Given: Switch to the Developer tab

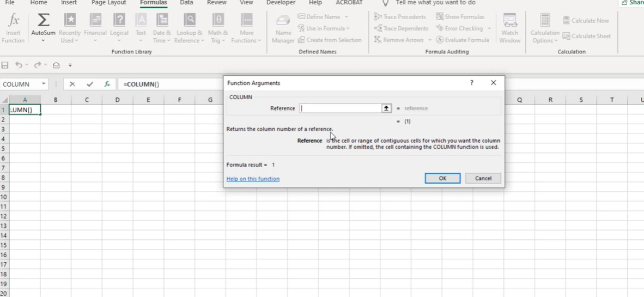Looking at the screenshot, I should point(281,3).
